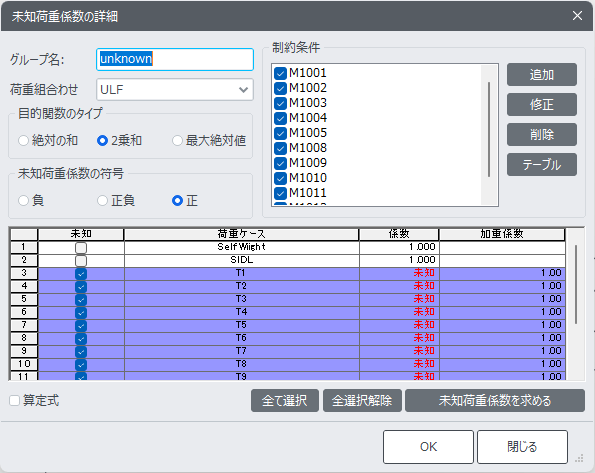Check the 未知 box for SIDL
595x473 pixels.
point(81,260)
